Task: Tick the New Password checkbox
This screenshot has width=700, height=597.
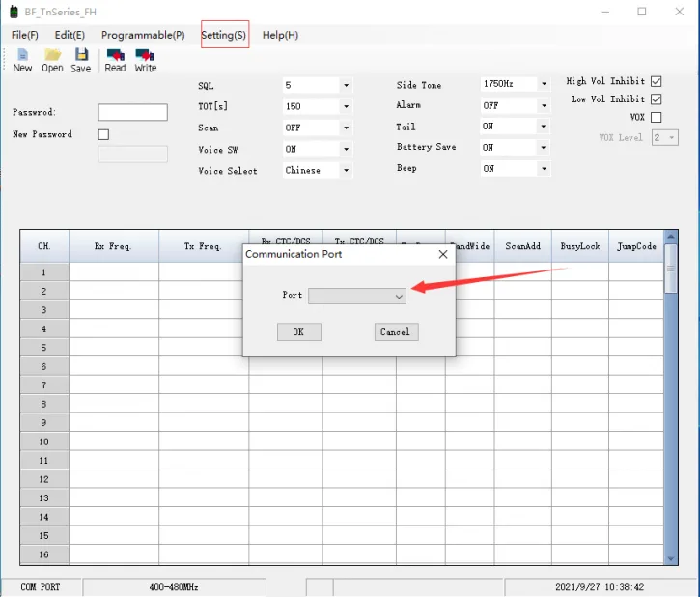Action: point(104,134)
